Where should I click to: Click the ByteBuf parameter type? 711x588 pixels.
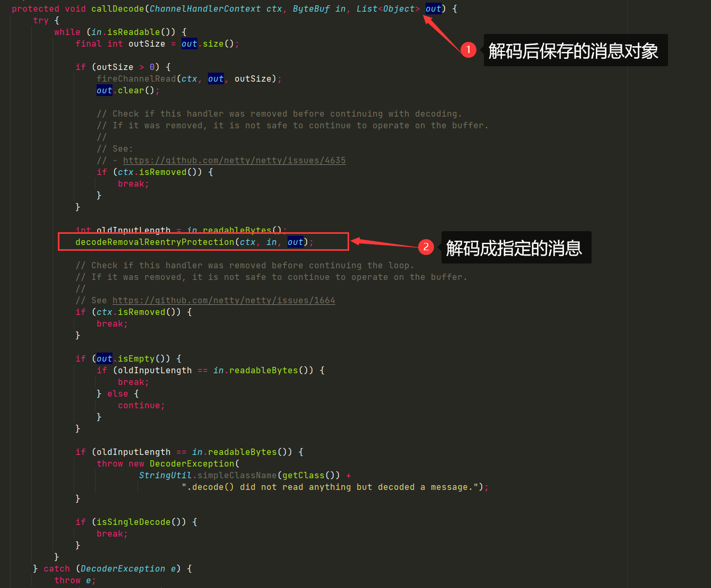point(311,8)
